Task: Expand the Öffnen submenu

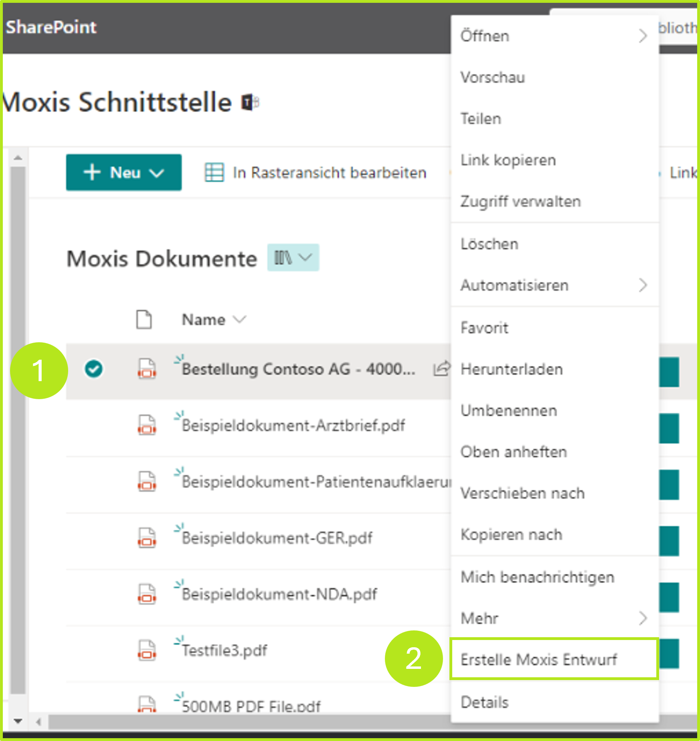Action: pos(643,36)
